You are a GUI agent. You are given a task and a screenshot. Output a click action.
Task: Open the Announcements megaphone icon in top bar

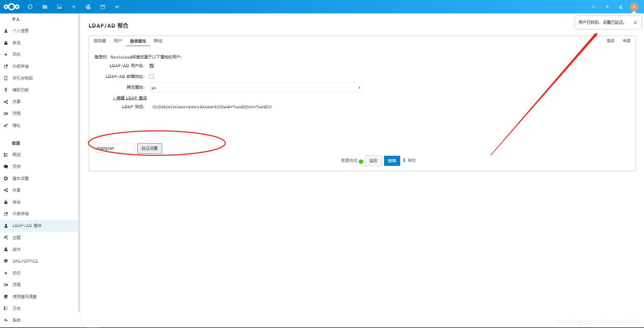pos(117,7)
